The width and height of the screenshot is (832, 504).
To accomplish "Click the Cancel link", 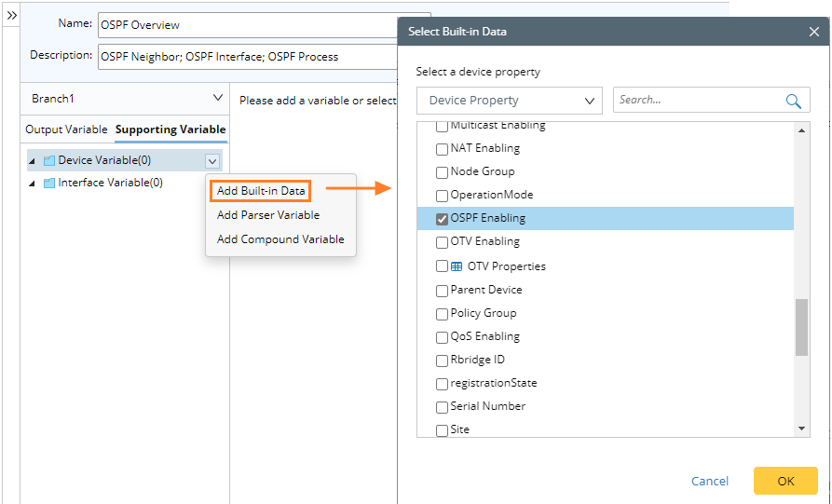I will [710, 481].
